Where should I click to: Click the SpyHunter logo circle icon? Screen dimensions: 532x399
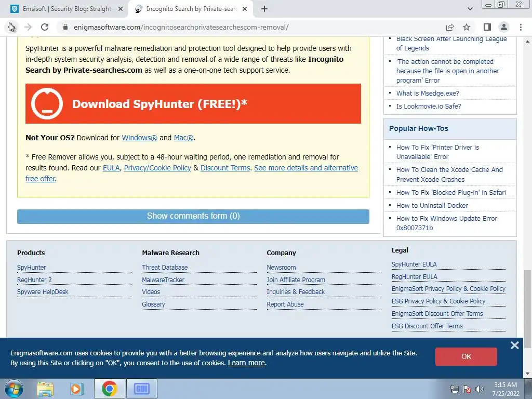(x=47, y=104)
